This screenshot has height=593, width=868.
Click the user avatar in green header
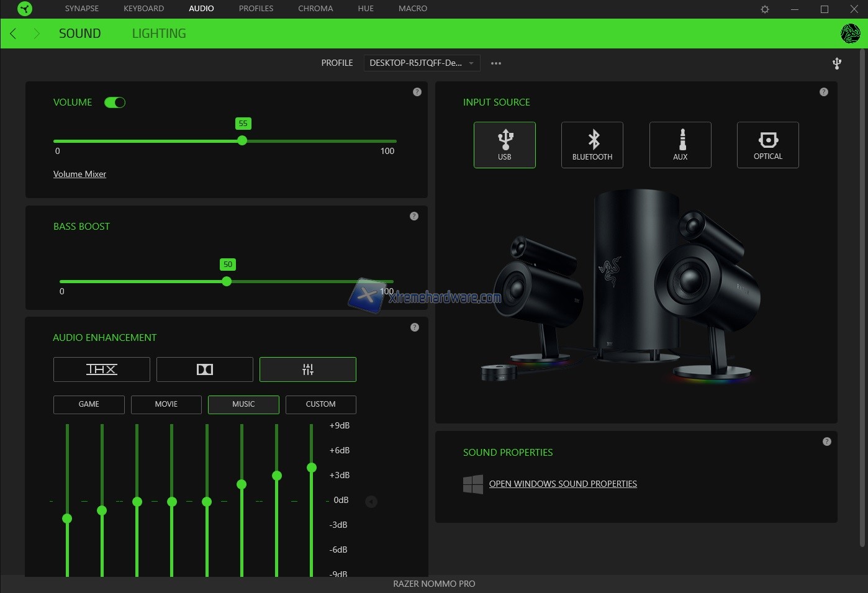coord(849,34)
